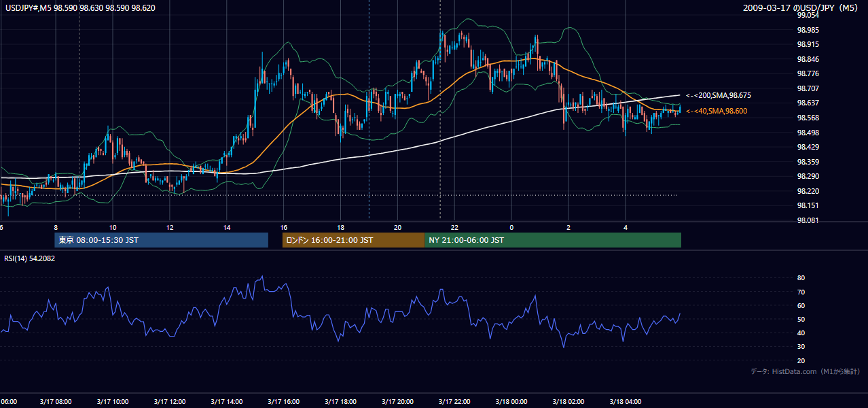The width and height of the screenshot is (868, 408).
Task: Click the 3/17 12:00 time label
Action: [x=170, y=402]
